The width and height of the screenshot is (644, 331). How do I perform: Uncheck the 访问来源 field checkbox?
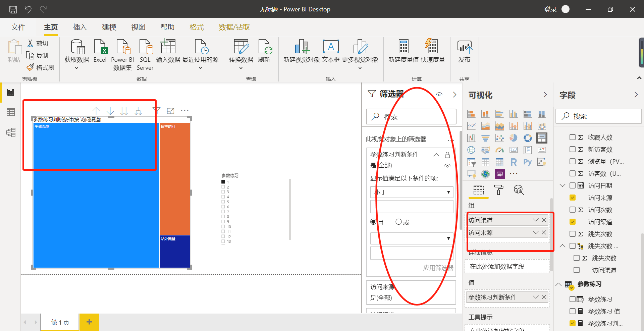pos(573,198)
